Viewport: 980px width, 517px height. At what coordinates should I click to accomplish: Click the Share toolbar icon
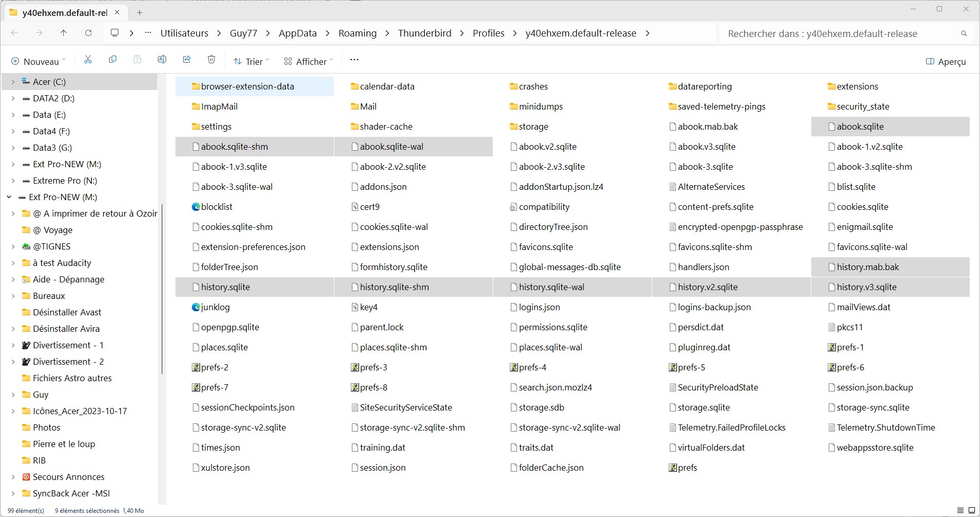point(187,60)
